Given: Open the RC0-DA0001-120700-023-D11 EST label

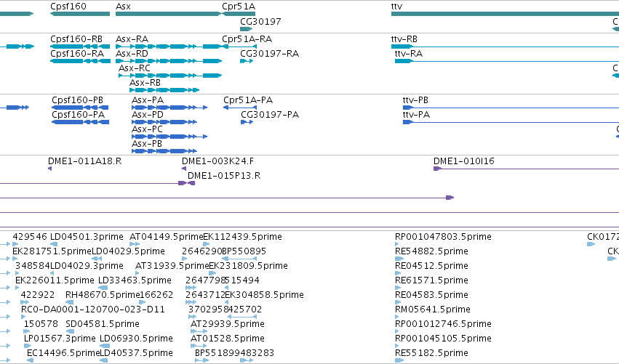Looking at the screenshot, I should coord(93,310).
